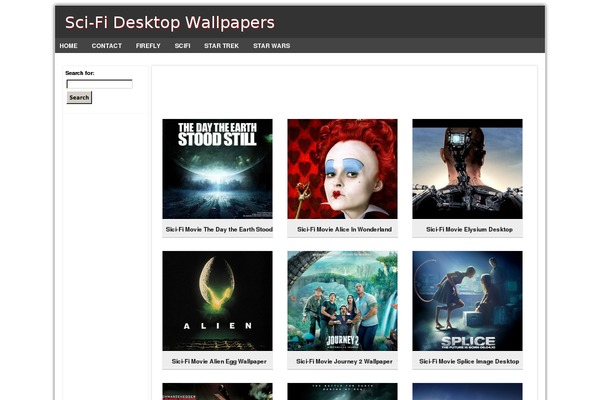600x400 pixels.
Task: Follow the 'Sici-Fi Movie Journey 2 Wallpaper' link
Action: [344, 361]
